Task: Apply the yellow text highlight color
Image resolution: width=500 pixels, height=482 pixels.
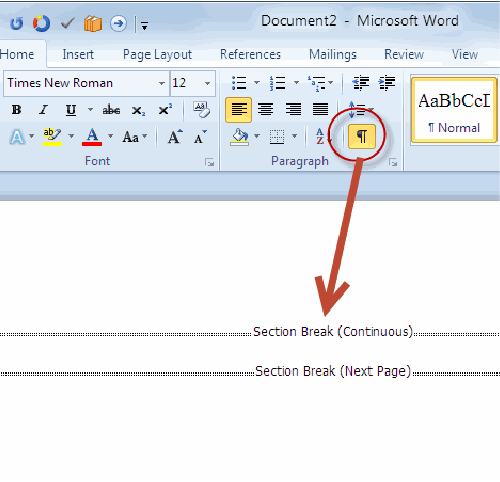Action: click(x=52, y=137)
